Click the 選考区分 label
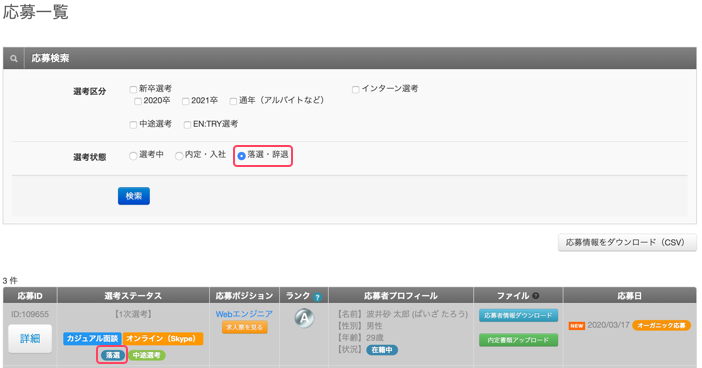 coord(90,91)
